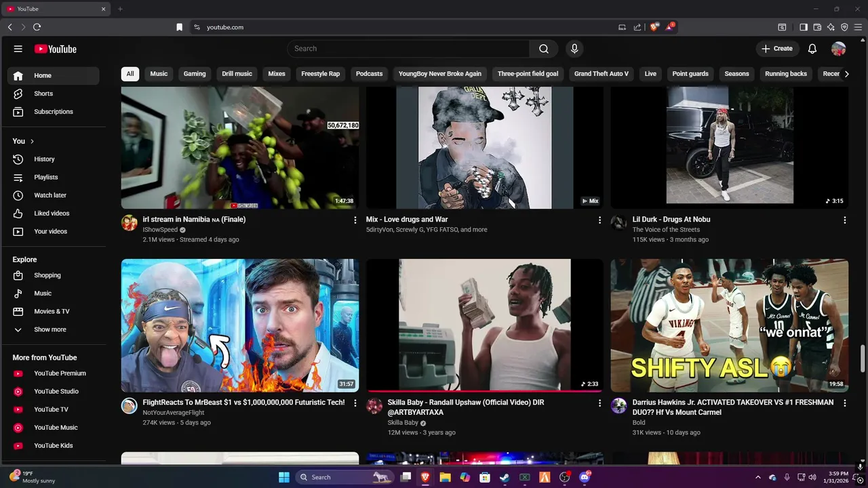Open Skilla Baby channel link
The width and height of the screenshot is (868, 488).
click(x=403, y=423)
